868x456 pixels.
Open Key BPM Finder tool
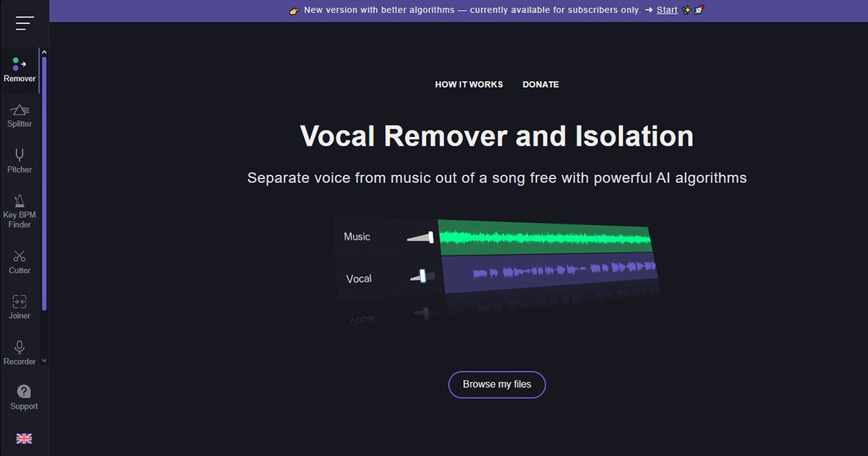[x=20, y=211]
